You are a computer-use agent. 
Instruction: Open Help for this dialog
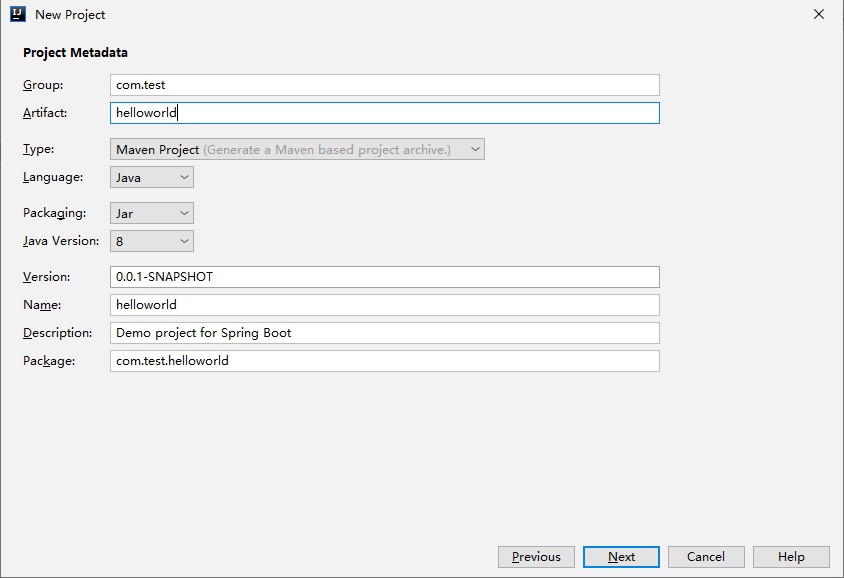tap(791, 556)
